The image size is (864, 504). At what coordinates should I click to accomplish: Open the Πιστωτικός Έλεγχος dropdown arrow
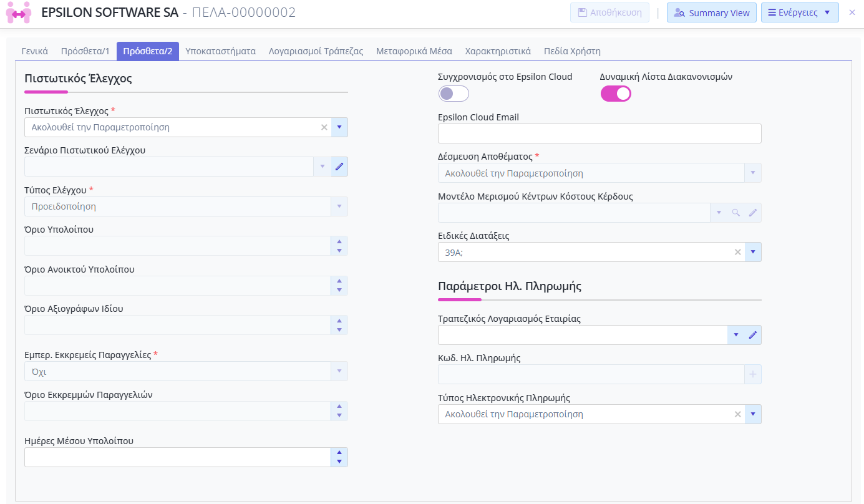[339, 127]
